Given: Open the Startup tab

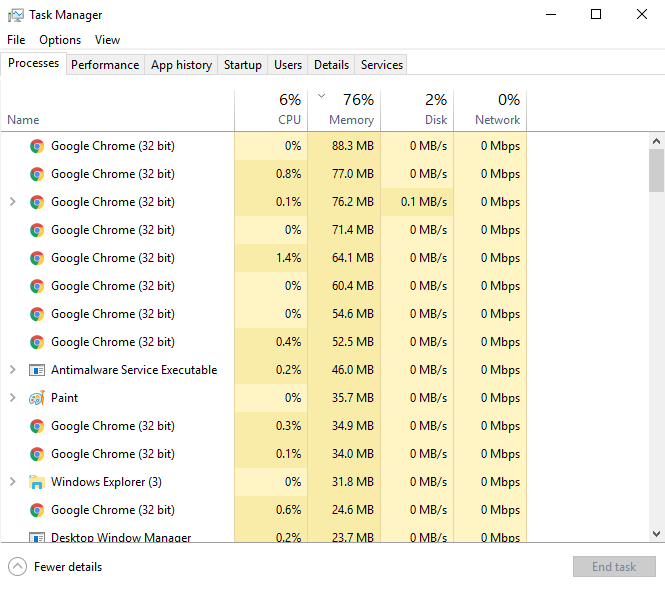Looking at the screenshot, I should pos(243,65).
